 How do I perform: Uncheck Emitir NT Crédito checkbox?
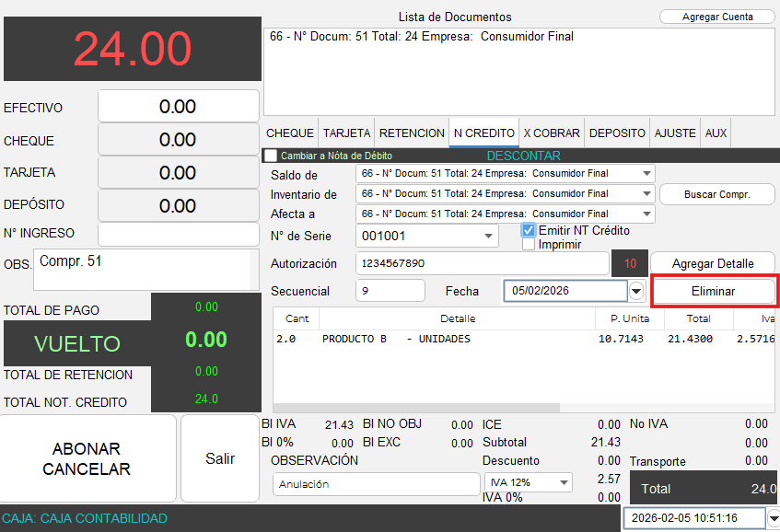click(x=529, y=230)
